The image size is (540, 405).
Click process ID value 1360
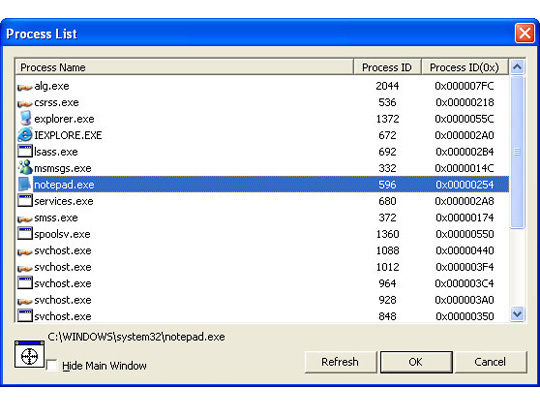point(387,234)
